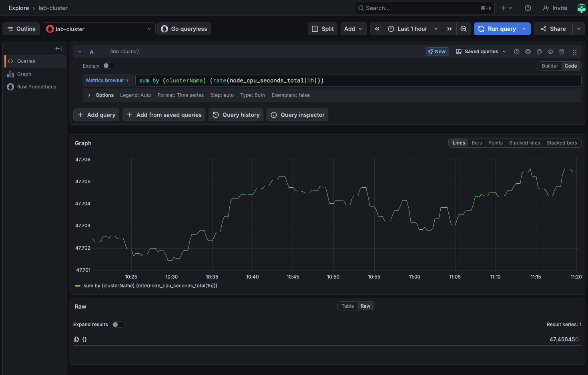Switch the query editor to Builder mode
This screenshot has width=588, height=375.
(550, 66)
